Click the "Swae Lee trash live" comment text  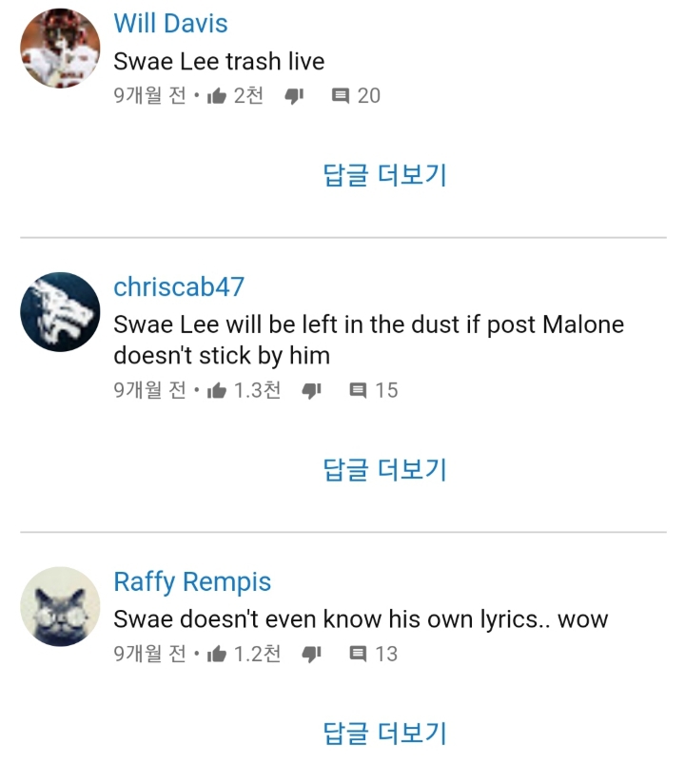[219, 62]
